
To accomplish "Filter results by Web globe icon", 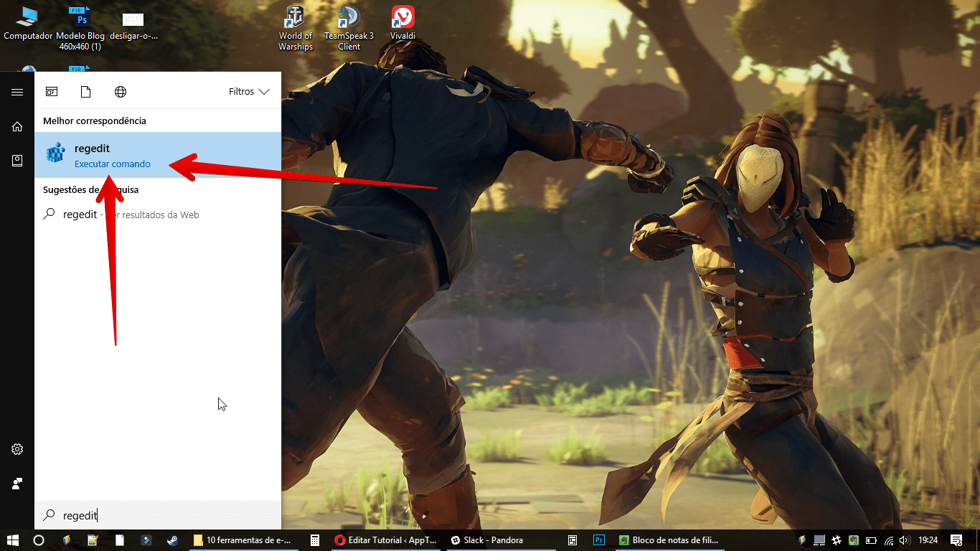I will click(x=121, y=92).
